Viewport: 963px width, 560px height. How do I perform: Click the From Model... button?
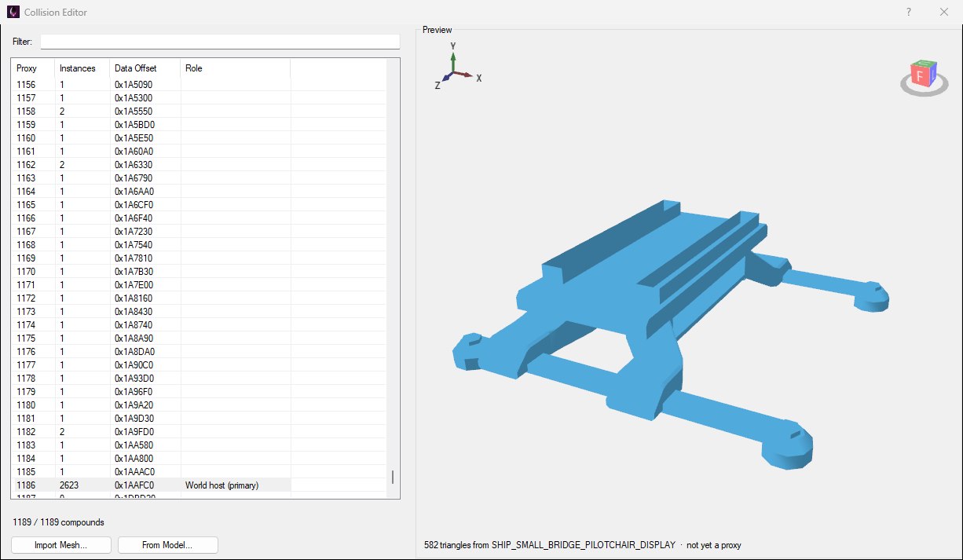point(167,545)
